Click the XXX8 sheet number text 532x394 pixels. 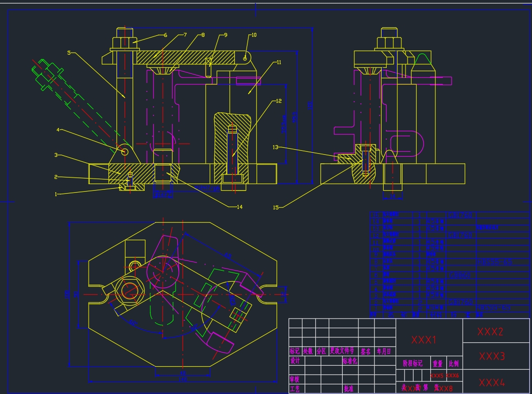coord(444,388)
